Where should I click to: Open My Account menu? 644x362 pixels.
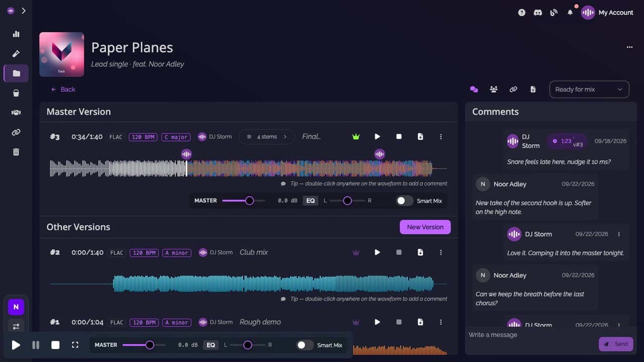[607, 13]
